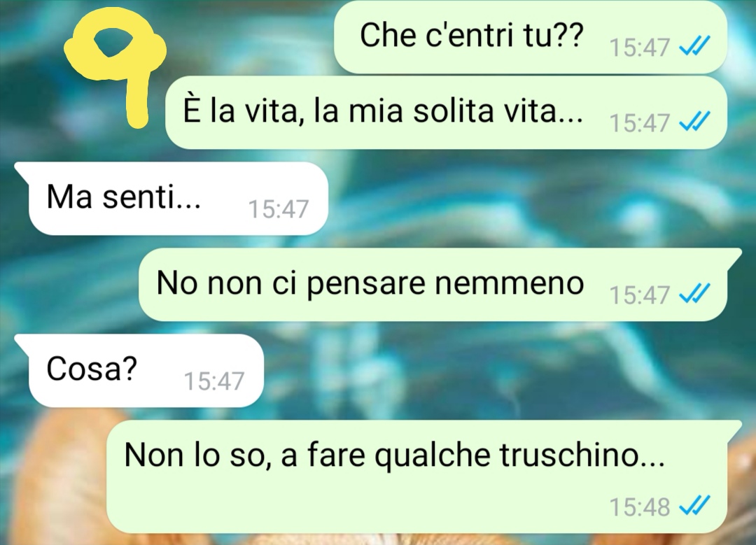Click the 15:47 time on "No non ci pensare nemmeno"
Screen dimensions: 756x545
(x=640, y=295)
